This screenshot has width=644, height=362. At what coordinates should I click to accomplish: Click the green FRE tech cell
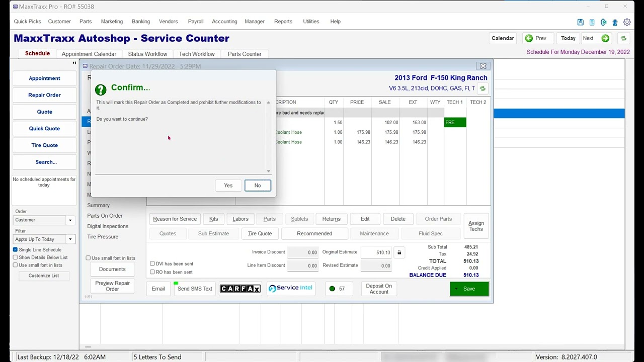(455, 122)
